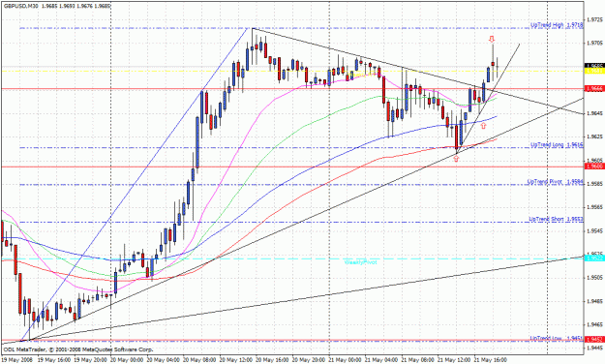Click the black current-price tag on axis

tap(595, 65)
